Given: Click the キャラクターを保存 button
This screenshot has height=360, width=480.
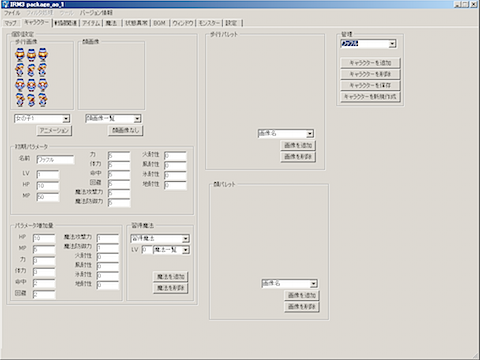Looking at the screenshot, I should (x=370, y=85).
